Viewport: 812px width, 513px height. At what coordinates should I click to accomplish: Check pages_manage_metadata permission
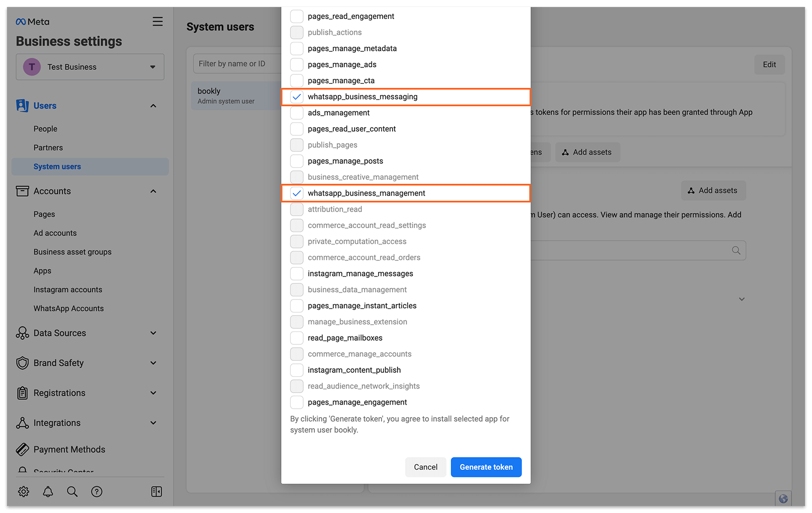pyautogui.click(x=297, y=48)
